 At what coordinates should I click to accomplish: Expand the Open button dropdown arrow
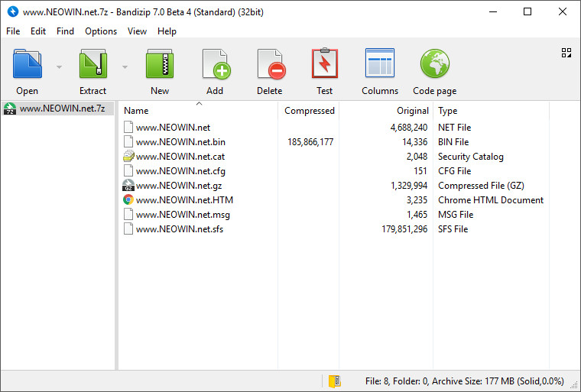[x=60, y=67]
